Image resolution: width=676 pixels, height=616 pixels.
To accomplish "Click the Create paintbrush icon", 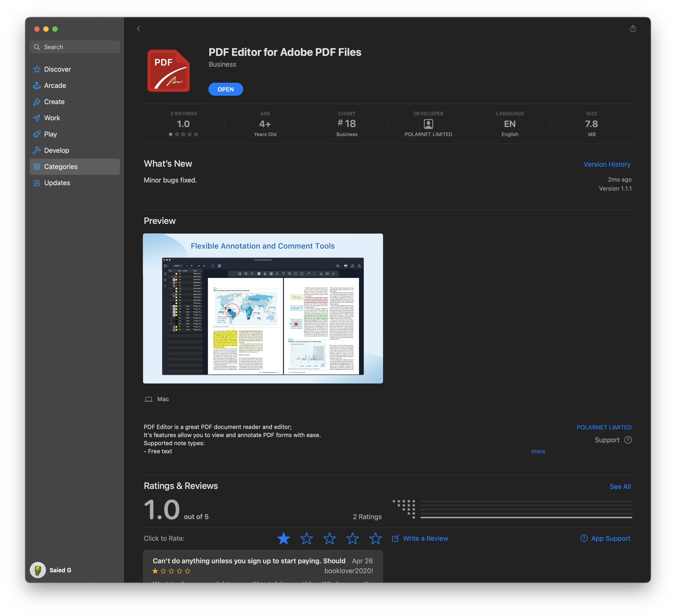I will pos(37,102).
